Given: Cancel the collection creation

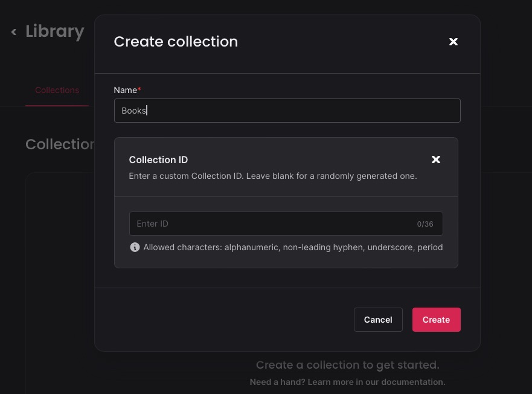Looking at the screenshot, I should click(x=378, y=320).
